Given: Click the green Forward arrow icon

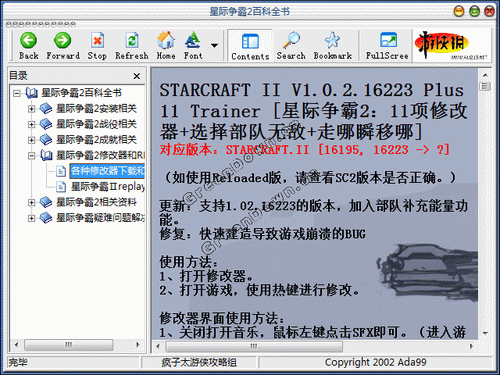Looking at the screenshot, I should click(63, 41).
